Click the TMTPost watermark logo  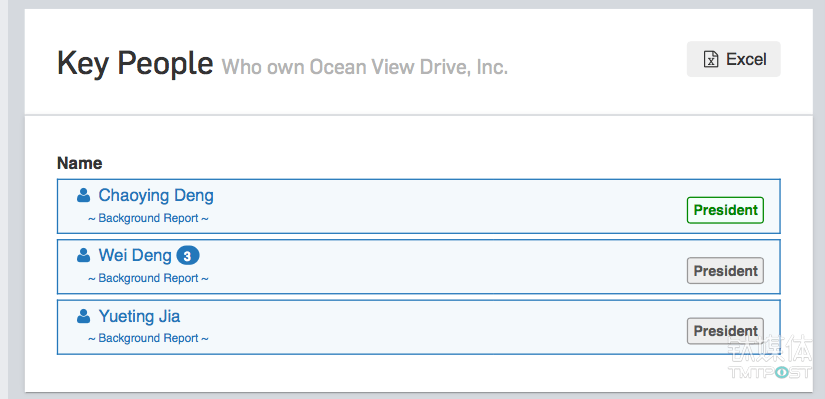769,372
